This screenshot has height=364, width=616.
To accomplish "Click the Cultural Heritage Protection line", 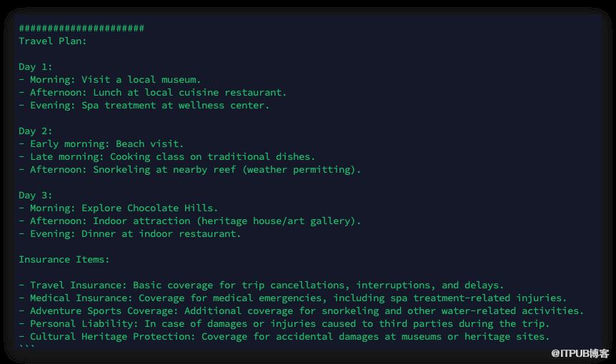I will coord(284,336).
